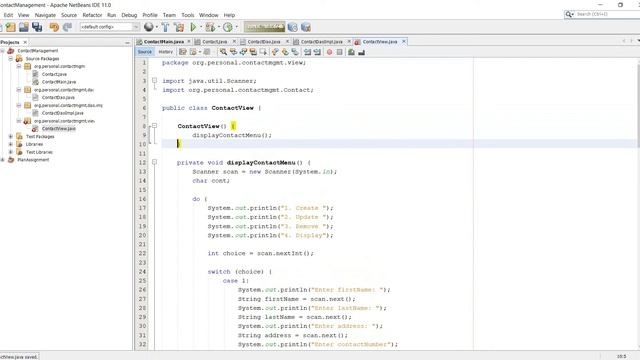640x360 pixels.
Task: Expand the PlanAssignment project node
Action: click(x=3, y=160)
